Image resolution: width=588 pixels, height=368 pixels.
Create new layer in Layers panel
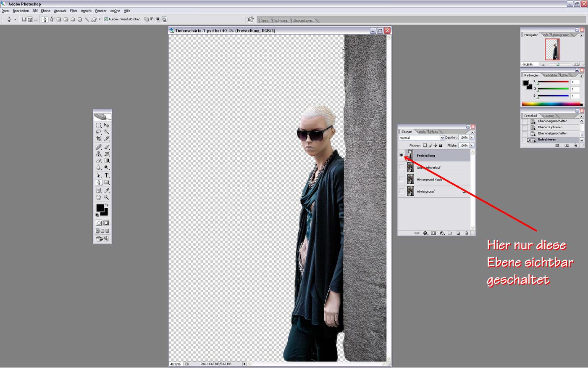tap(458, 233)
